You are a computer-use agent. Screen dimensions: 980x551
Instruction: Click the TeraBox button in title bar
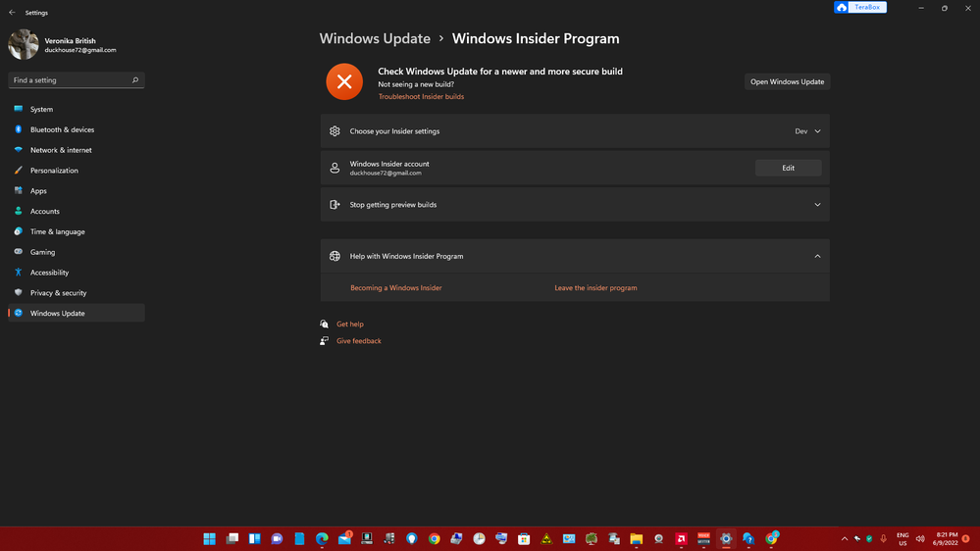click(x=860, y=8)
